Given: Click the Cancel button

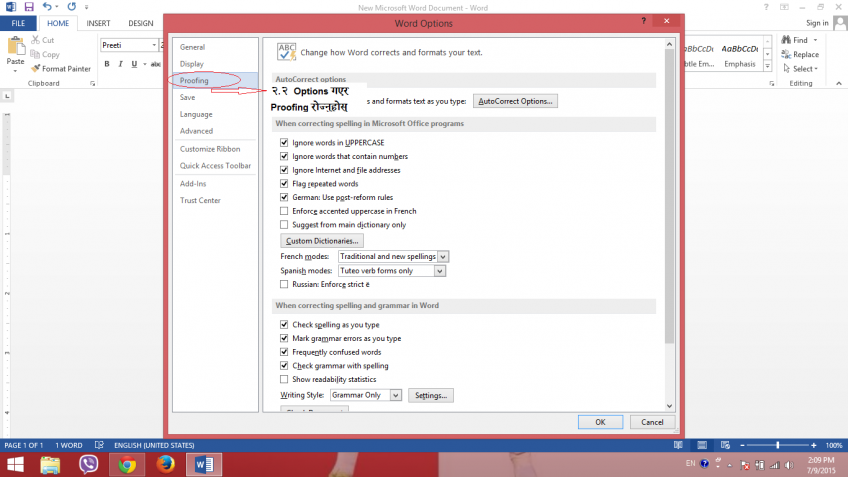Looking at the screenshot, I should click(x=652, y=422).
